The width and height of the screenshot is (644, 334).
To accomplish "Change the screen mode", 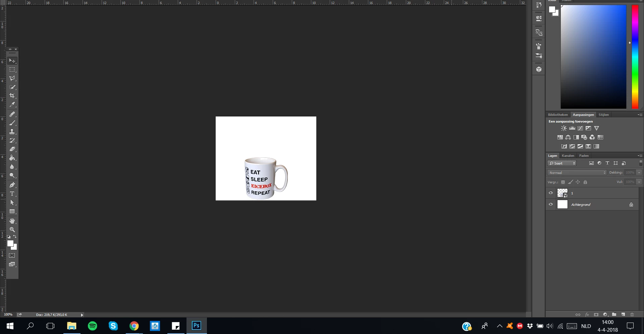I will coord(12,264).
